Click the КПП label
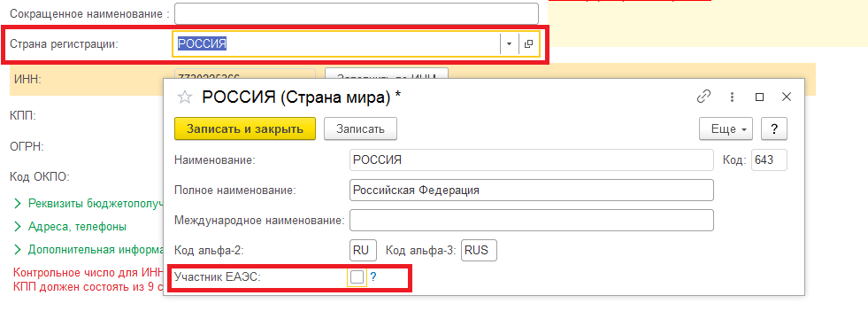This screenshot has height=319, width=868. click(x=23, y=116)
